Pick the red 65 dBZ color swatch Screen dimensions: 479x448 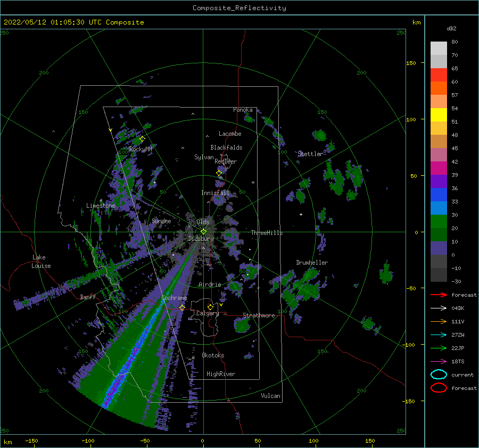439,75
